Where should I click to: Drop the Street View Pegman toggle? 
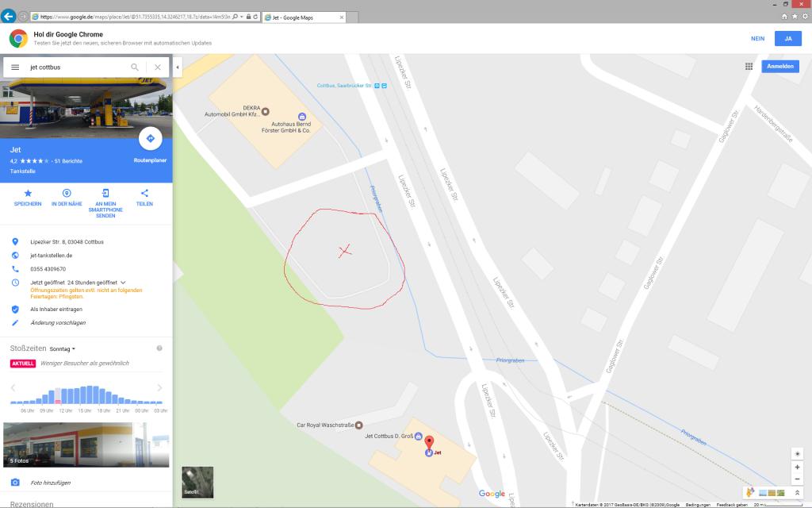750,493
